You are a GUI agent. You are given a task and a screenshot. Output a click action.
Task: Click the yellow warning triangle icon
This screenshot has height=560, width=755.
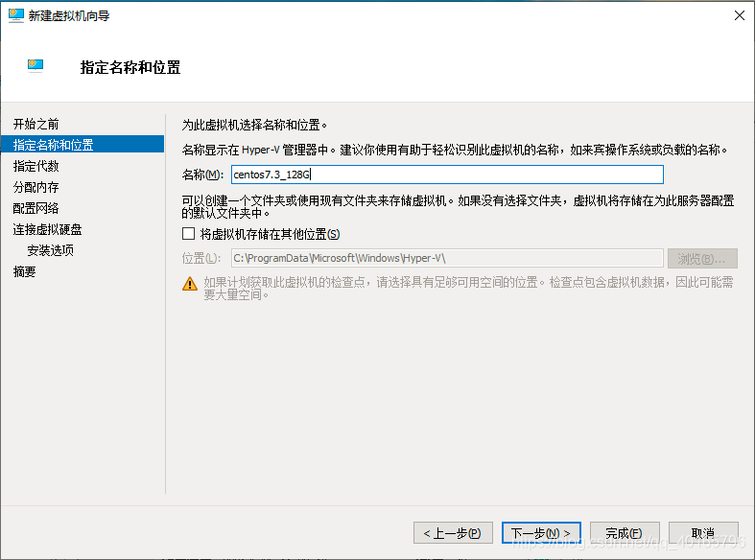point(190,284)
